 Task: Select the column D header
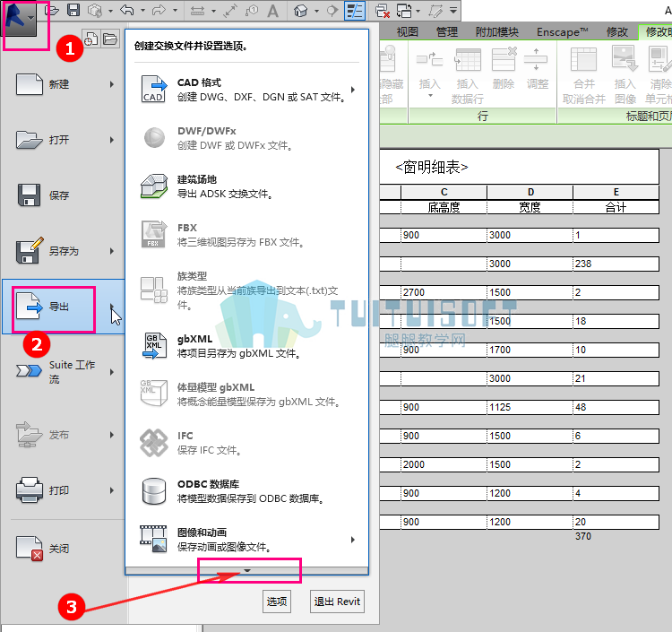tap(530, 192)
